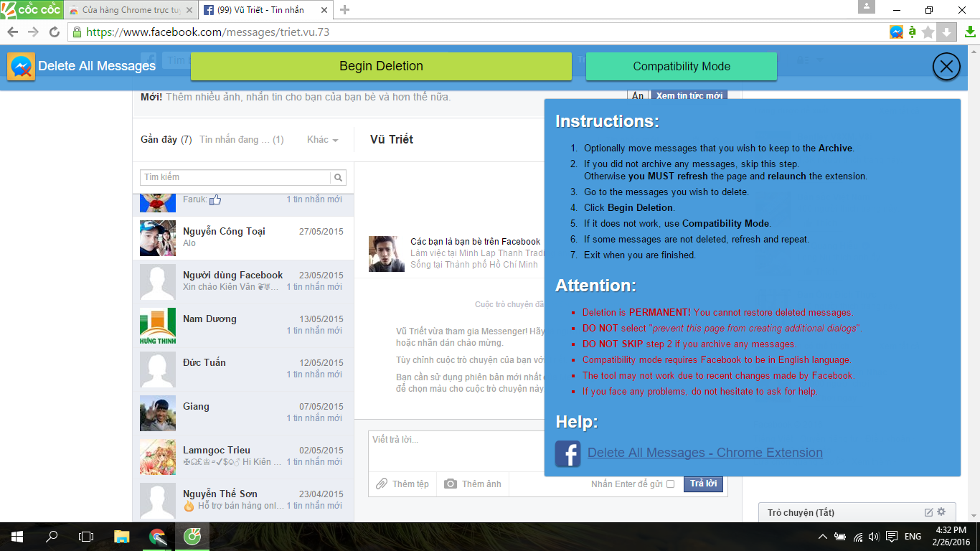The image size is (980, 551).
Task: Click Vũ Triết's profile photo thumbnail
Action: [x=387, y=254]
